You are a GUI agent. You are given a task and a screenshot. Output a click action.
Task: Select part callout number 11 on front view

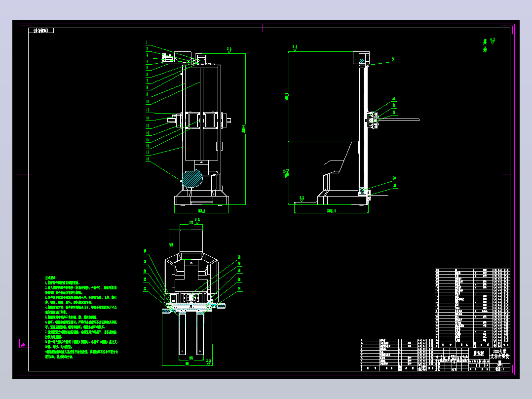pyautogui.click(x=148, y=110)
